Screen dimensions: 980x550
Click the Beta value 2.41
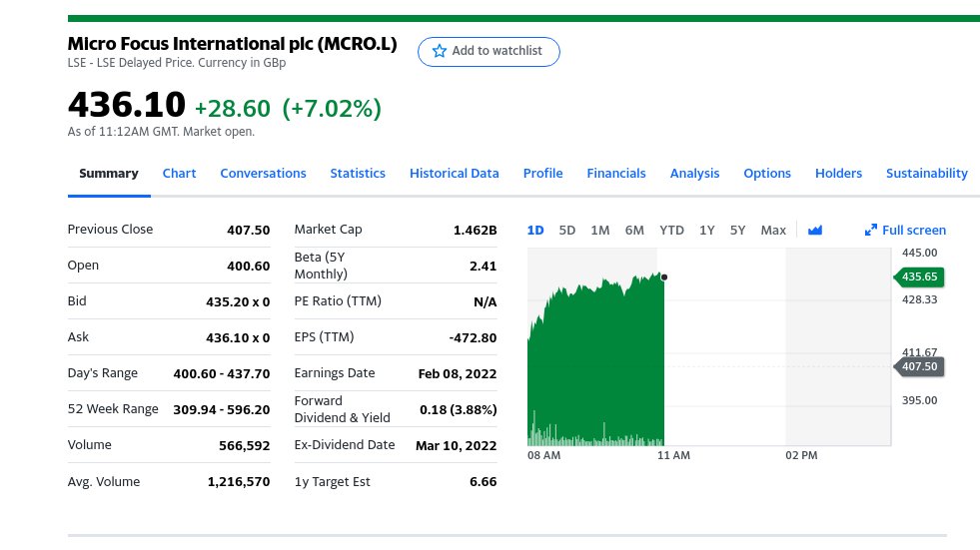click(484, 267)
